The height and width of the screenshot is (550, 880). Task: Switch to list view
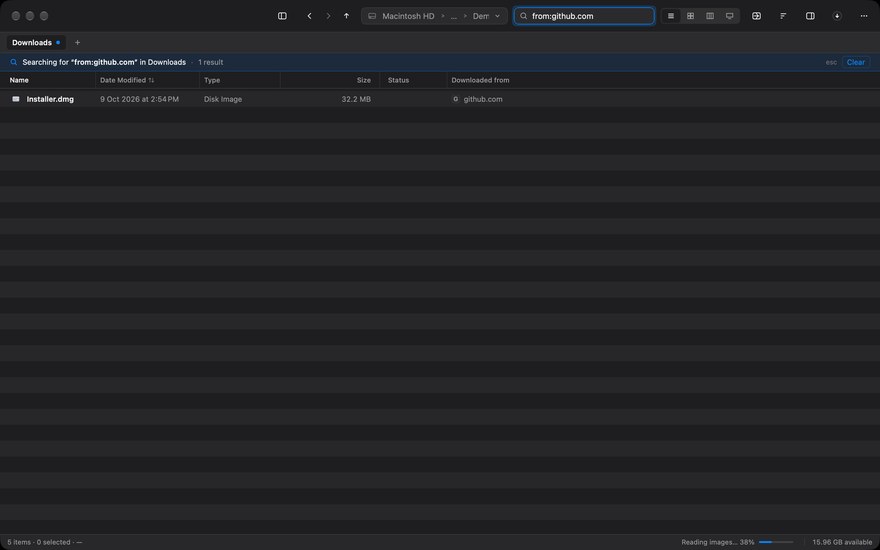click(x=671, y=16)
